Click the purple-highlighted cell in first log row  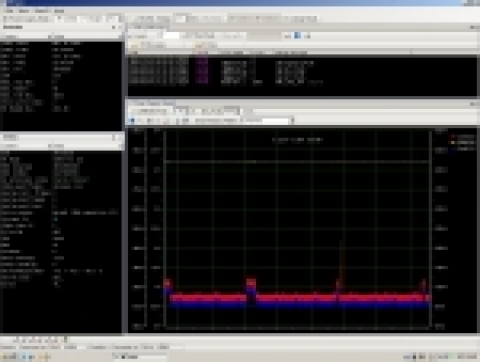[x=202, y=62]
